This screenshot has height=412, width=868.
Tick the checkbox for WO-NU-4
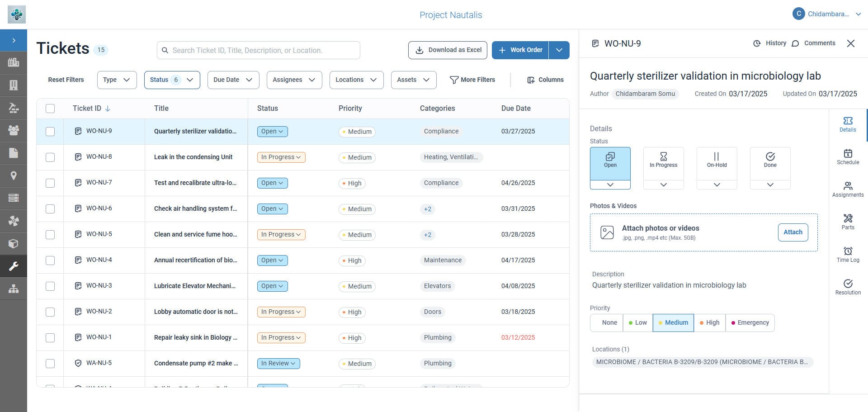(50, 260)
